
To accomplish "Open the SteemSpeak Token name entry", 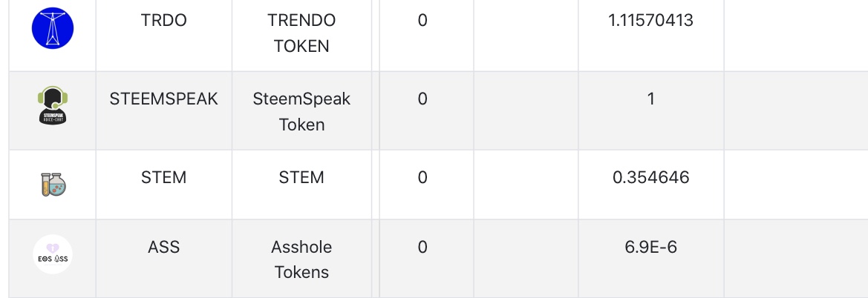I will (301, 111).
